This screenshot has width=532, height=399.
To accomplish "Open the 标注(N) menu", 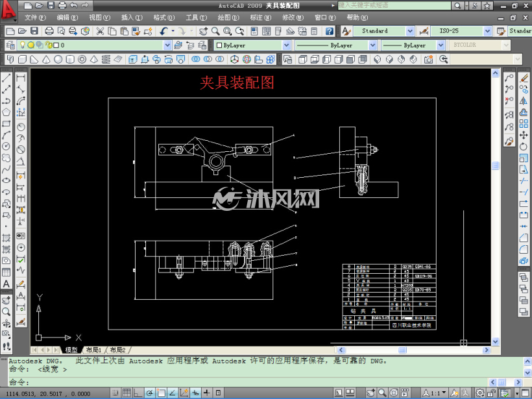I will 261,18.
